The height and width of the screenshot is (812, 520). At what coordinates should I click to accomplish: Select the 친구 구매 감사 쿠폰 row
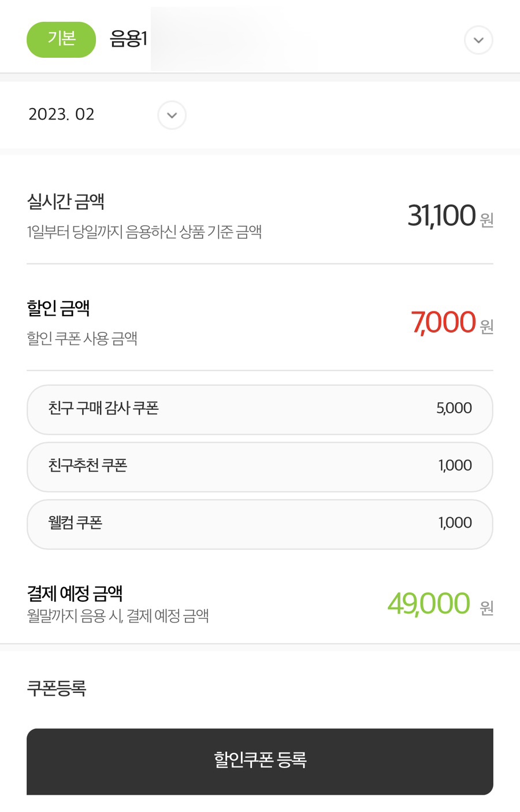[259, 409]
